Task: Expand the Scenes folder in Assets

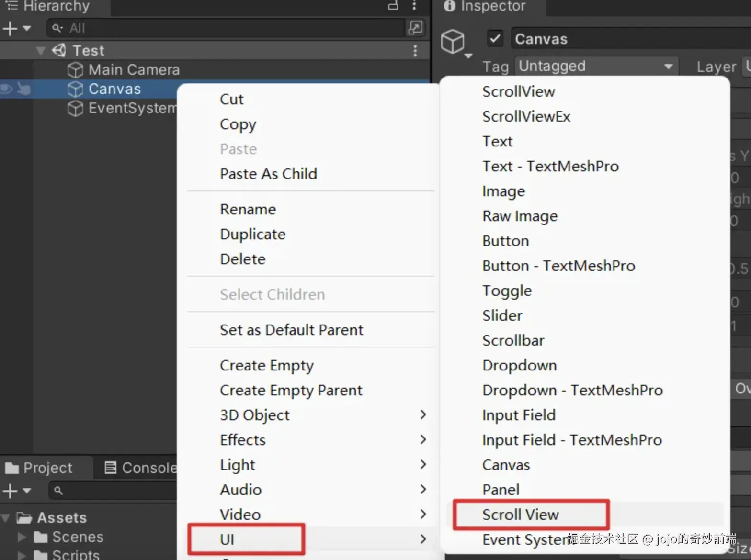Action: pos(22,537)
